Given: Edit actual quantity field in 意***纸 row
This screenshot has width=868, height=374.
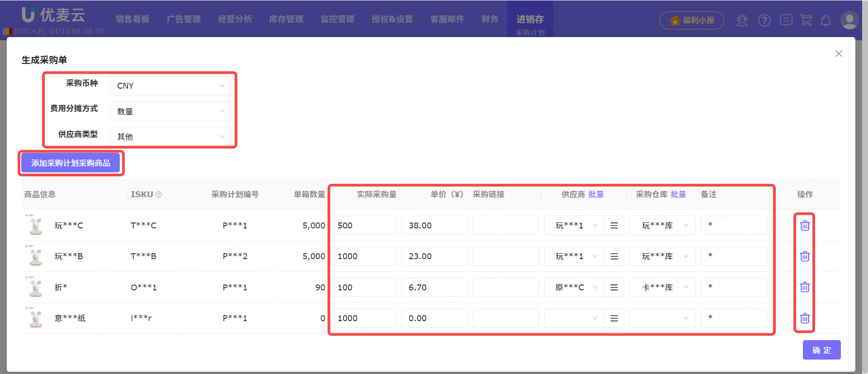Looking at the screenshot, I should point(363,318).
